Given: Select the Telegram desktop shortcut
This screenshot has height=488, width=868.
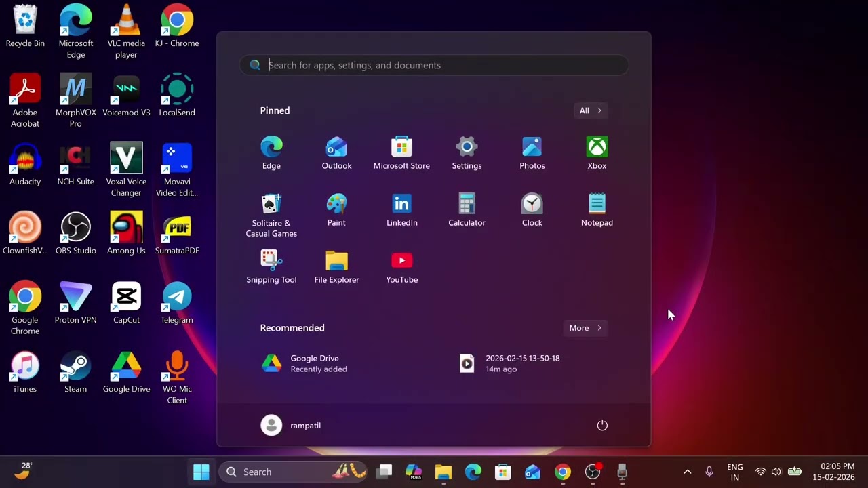Looking at the screenshot, I should click(x=177, y=303).
